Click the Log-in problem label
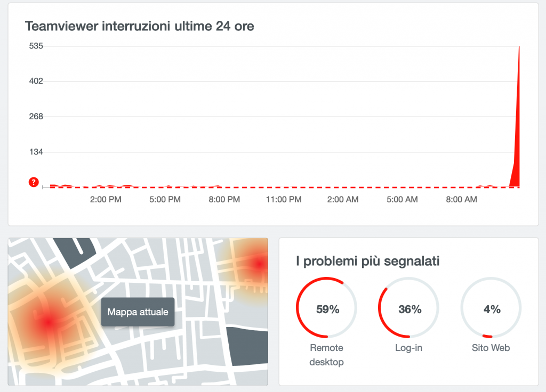546x392 pixels. tap(409, 348)
